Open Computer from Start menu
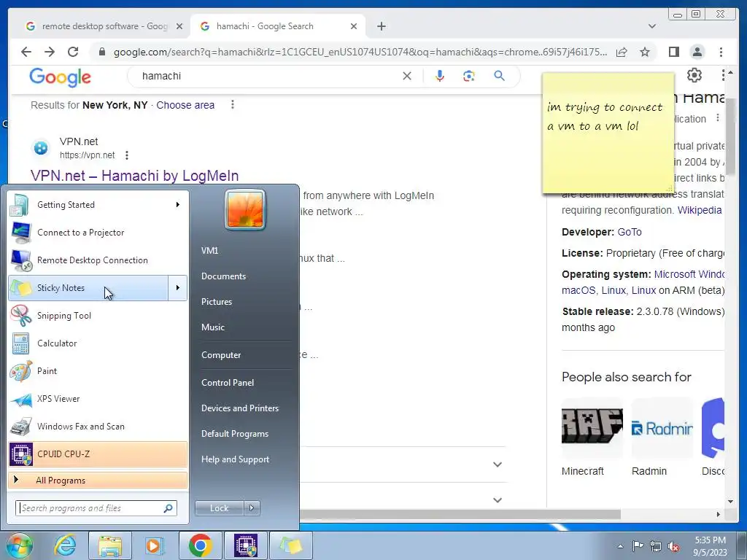Viewport: 747px width, 560px height. pyautogui.click(x=221, y=355)
